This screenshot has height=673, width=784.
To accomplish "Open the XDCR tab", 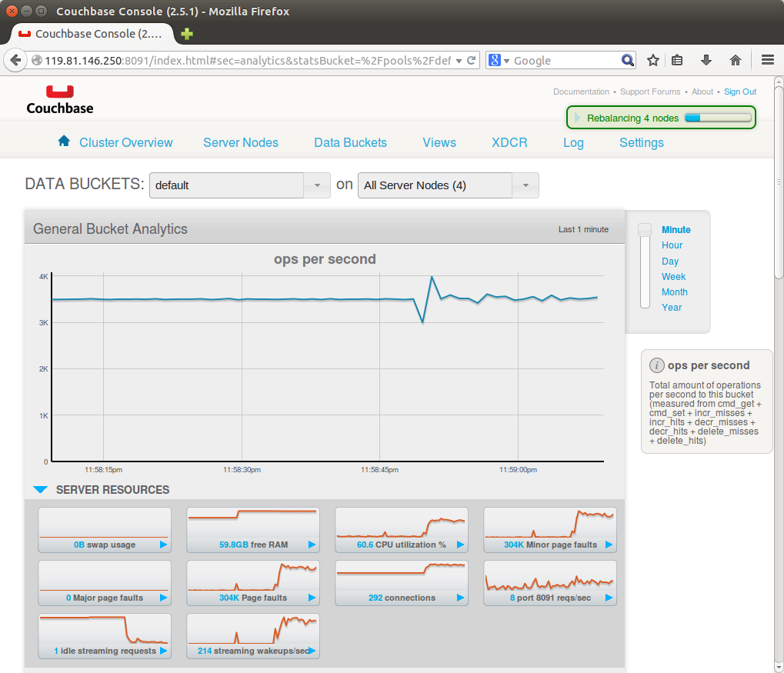I will tap(509, 142).
